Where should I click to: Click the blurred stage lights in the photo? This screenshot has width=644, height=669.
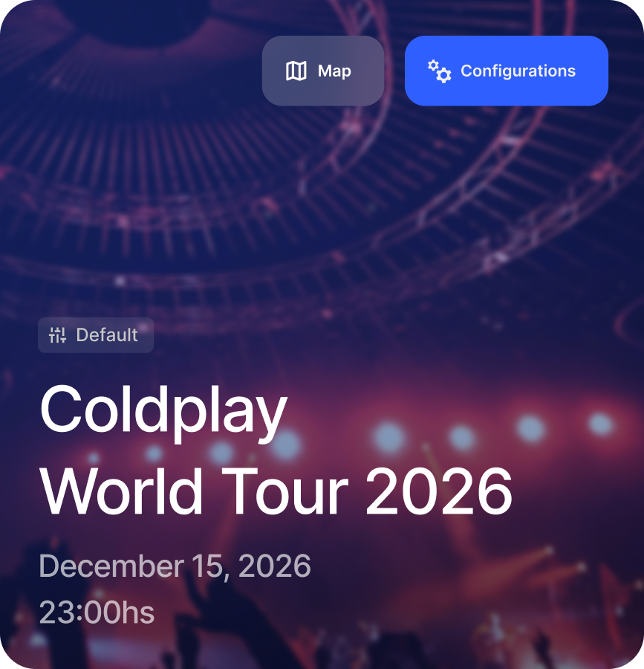tap(461, 433)
